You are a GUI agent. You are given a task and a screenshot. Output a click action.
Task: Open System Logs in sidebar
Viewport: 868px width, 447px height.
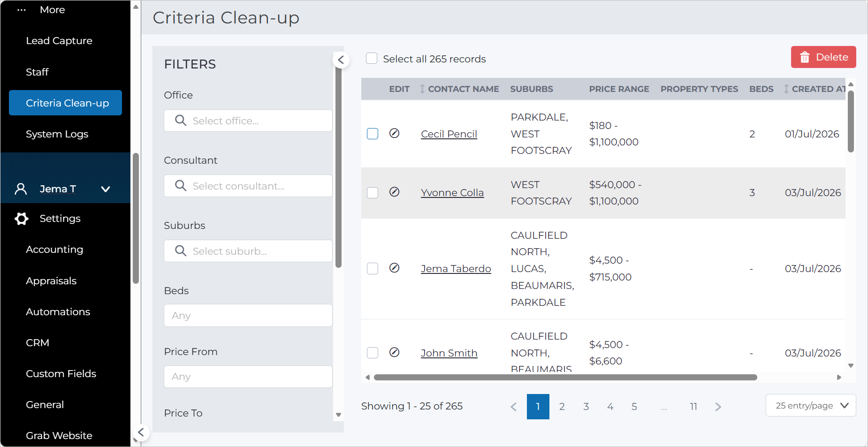[x=57, y=134]
